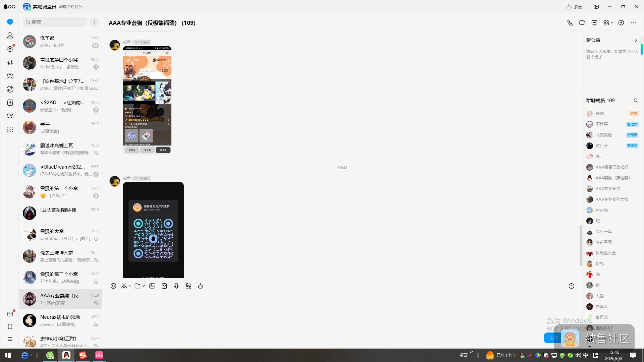Start screen sharing from the chat header
This screenshot has height=362, width=644.
click(594, 23)
